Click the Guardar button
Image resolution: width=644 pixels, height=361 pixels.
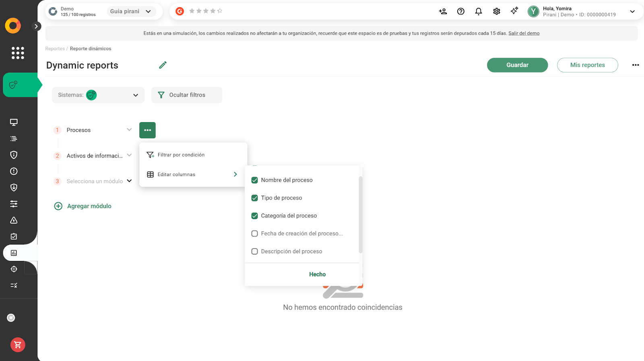[517, 65]
